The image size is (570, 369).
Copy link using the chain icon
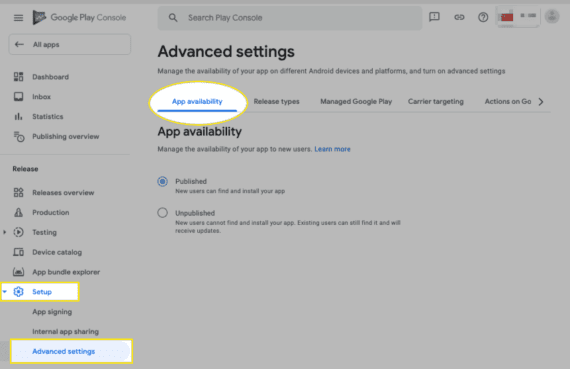point(459,17)
